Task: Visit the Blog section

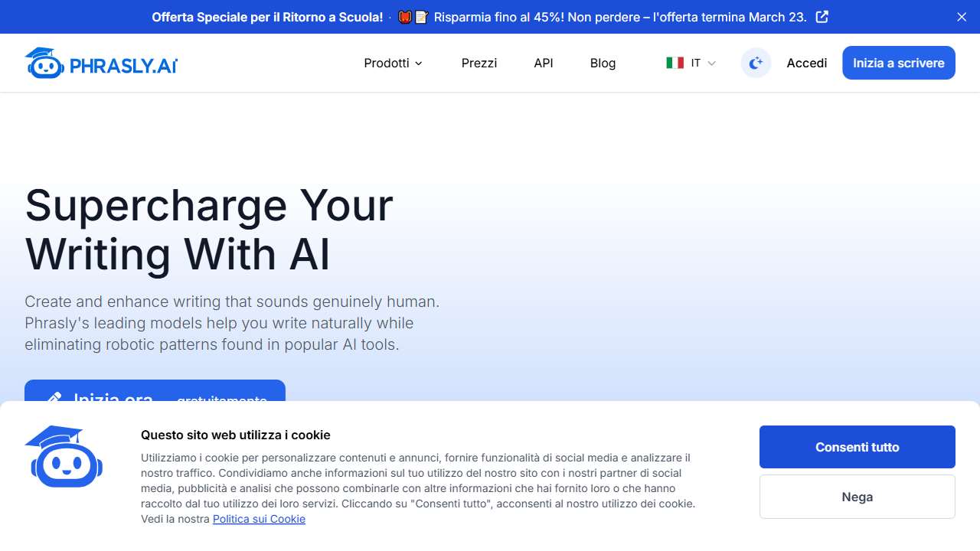Action: pyautogui.click(x=603, y=64)
